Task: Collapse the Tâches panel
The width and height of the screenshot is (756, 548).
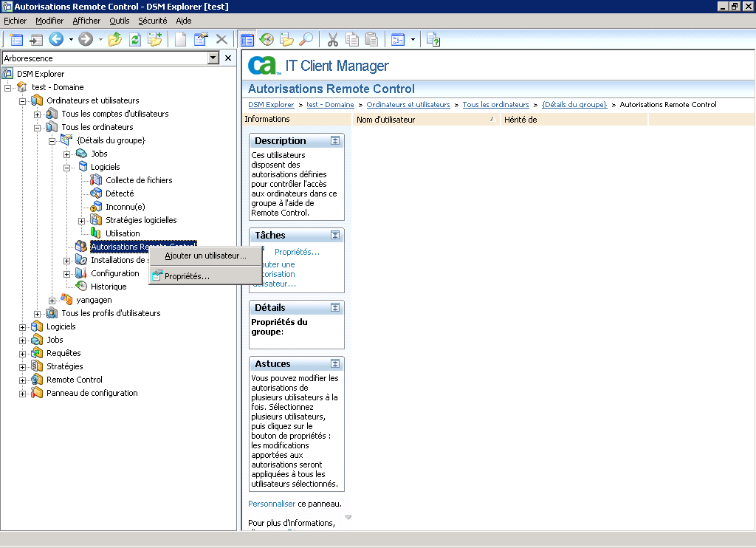Action: [x=336, y=235]
